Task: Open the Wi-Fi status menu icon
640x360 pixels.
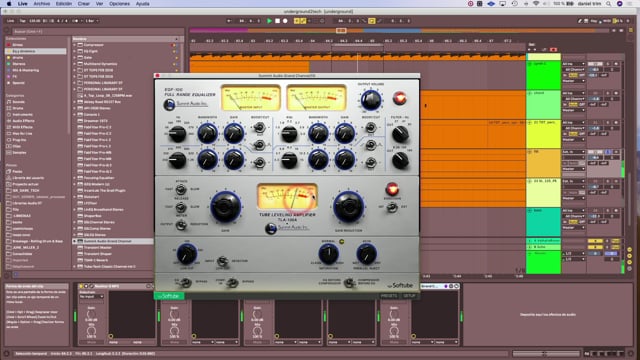Action: [x=536, y=4]
